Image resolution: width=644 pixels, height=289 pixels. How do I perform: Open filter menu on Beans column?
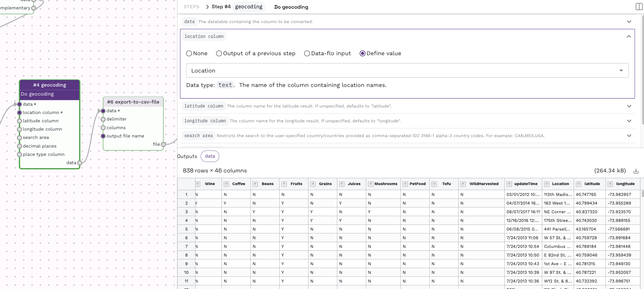coord(255,184)
